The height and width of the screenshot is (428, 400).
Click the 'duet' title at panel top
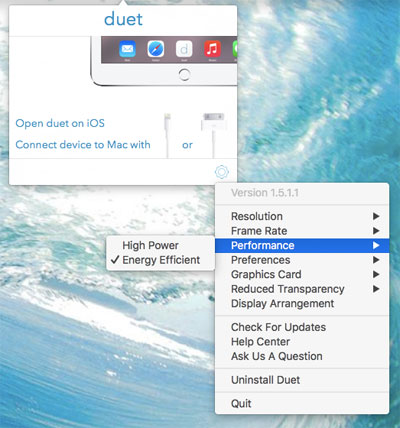[123, 19]
